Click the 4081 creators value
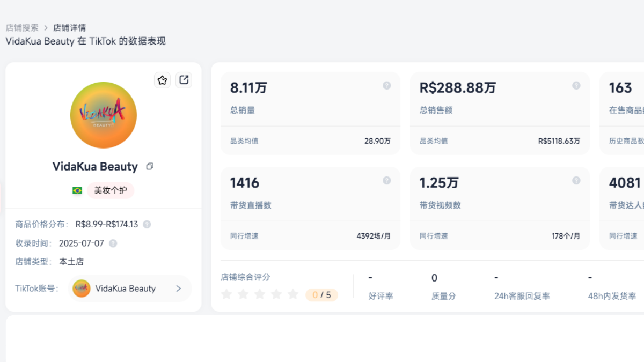This screenshot has width=644, height=362. pyautogui.click(x=625, y=183)
